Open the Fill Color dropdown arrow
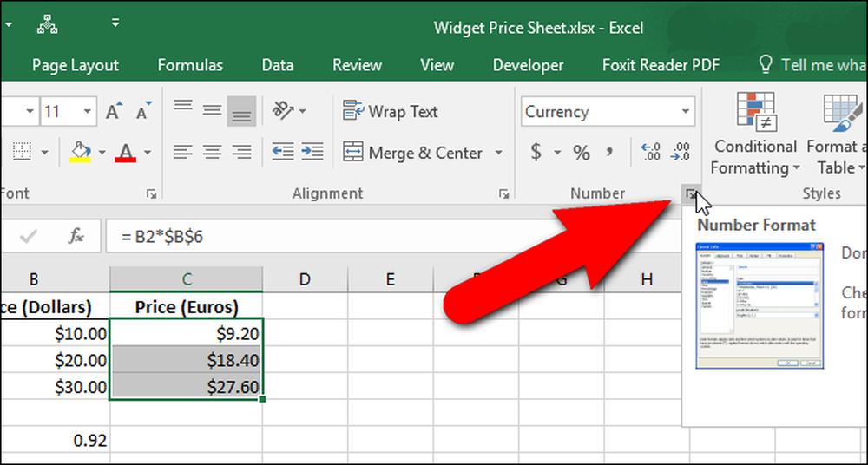 coord(102,152)
